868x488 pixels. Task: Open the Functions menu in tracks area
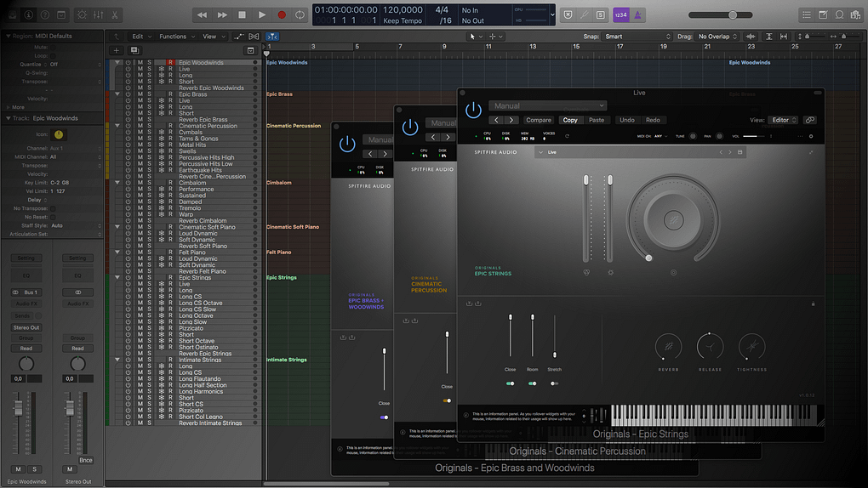pyautogui.click(x=177, y=37)
